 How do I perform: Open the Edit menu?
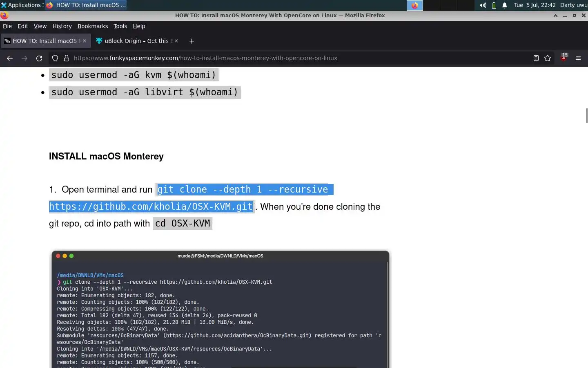[x=23, y=26]
